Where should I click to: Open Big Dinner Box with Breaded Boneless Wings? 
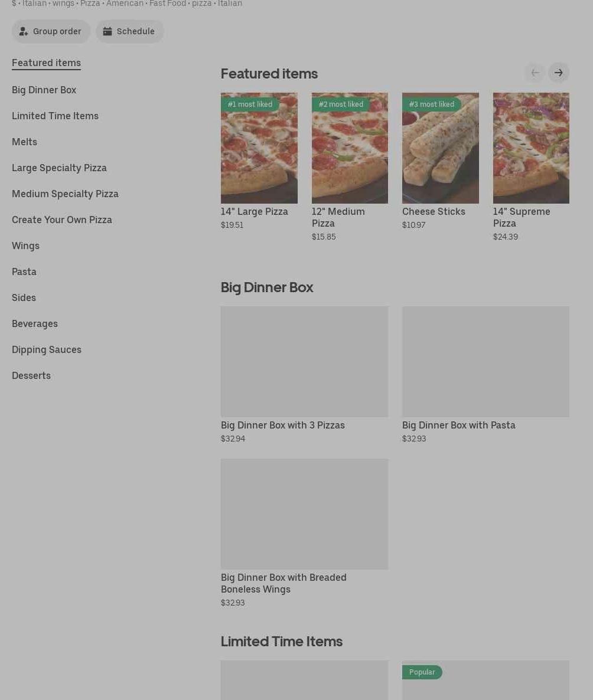coord(304,514)
